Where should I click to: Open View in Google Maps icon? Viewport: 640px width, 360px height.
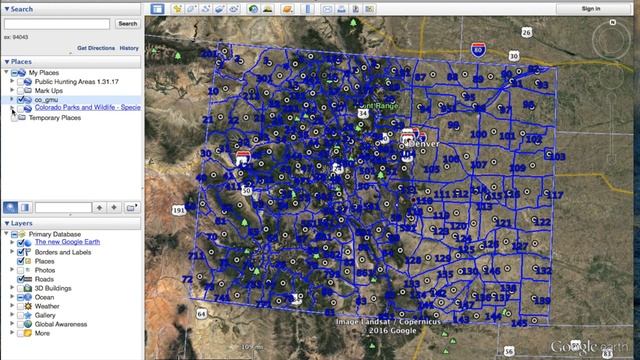pyautogui.click(x=370, y=9)
